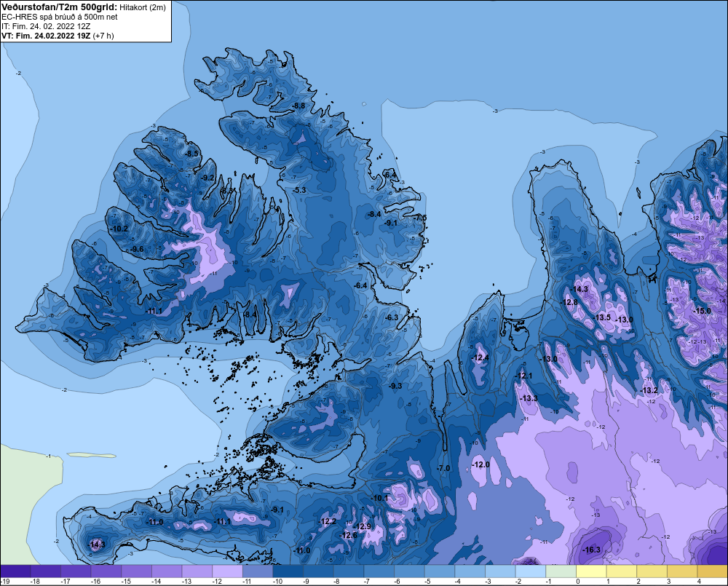Click the -12.6 temperature label

click(x=349, y=535)
